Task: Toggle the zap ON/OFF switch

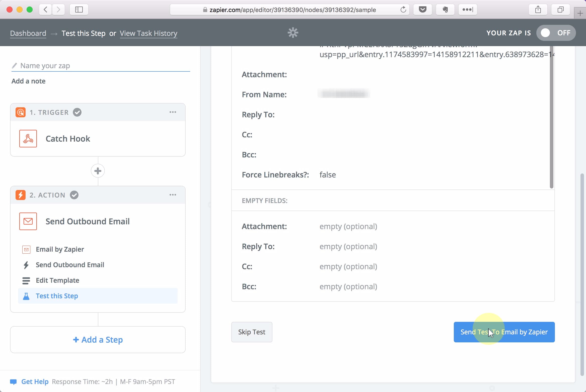Action: pos(556,33)
